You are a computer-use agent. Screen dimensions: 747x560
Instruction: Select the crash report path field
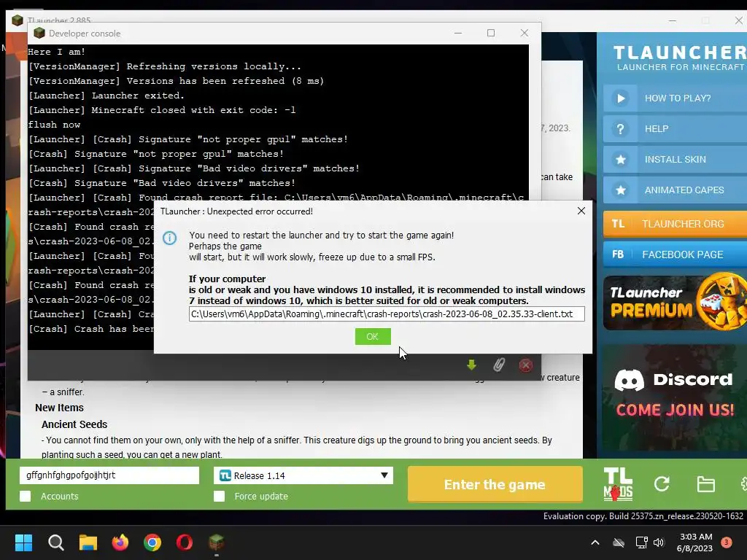pyautogui.click(x=387, y=314)
